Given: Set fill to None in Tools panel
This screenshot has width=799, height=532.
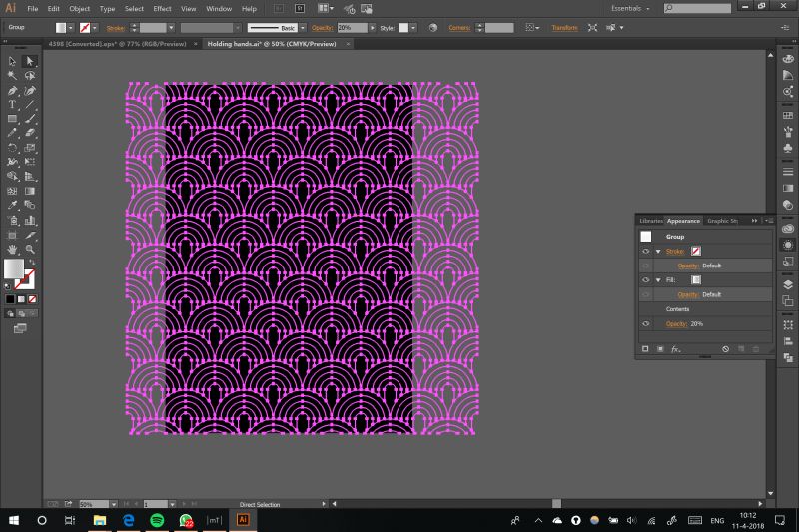Looking at the screenshot, I should pos(32,299).
